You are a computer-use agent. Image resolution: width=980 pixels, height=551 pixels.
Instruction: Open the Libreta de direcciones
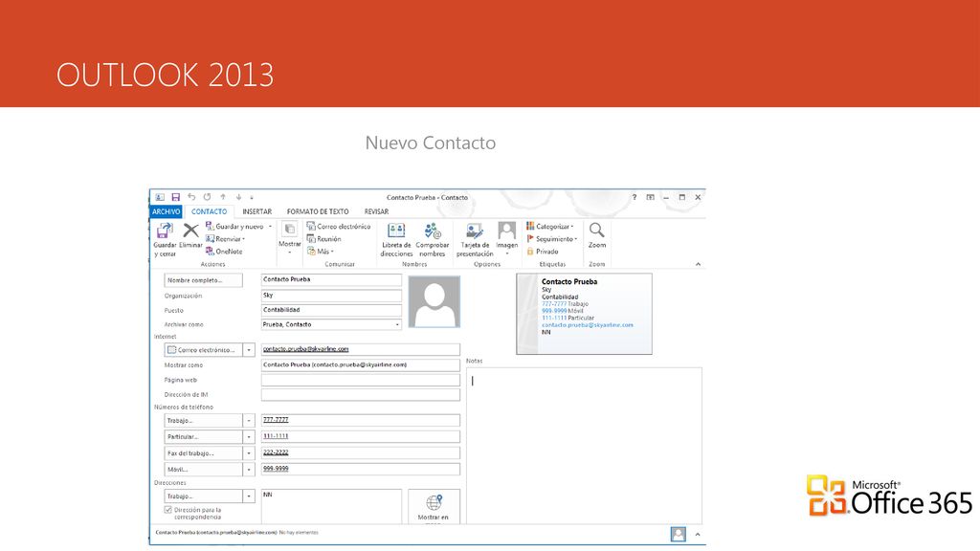tap(396, 239)
